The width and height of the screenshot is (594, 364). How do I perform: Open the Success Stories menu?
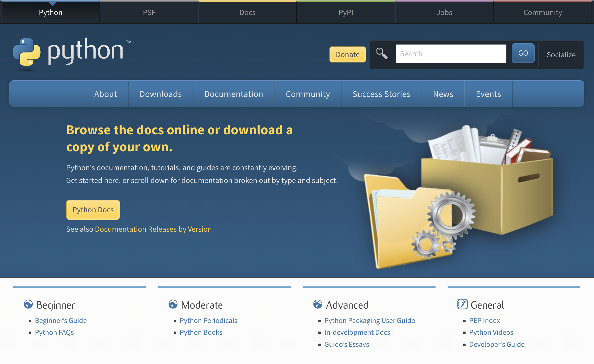381,94
